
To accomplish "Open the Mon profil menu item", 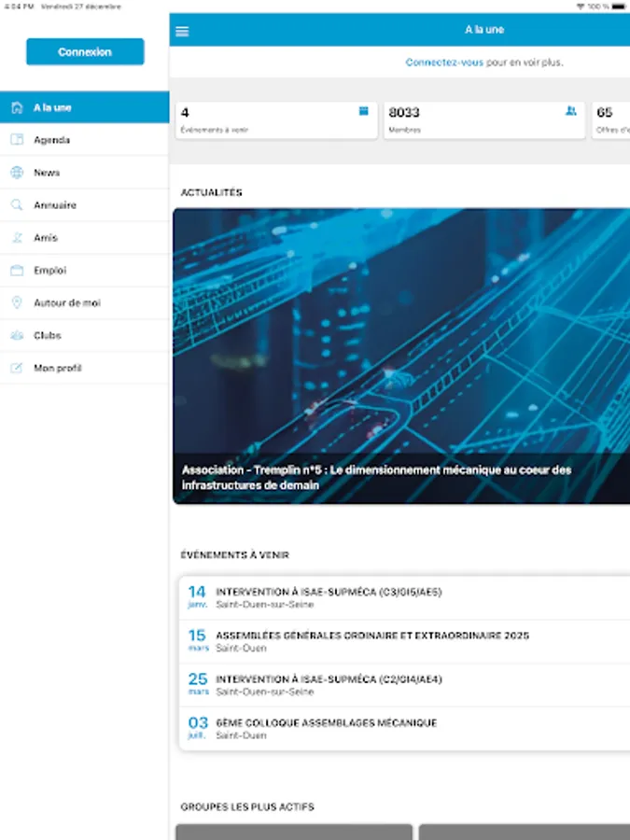I will pyautogui.click(x=85, y=368).
